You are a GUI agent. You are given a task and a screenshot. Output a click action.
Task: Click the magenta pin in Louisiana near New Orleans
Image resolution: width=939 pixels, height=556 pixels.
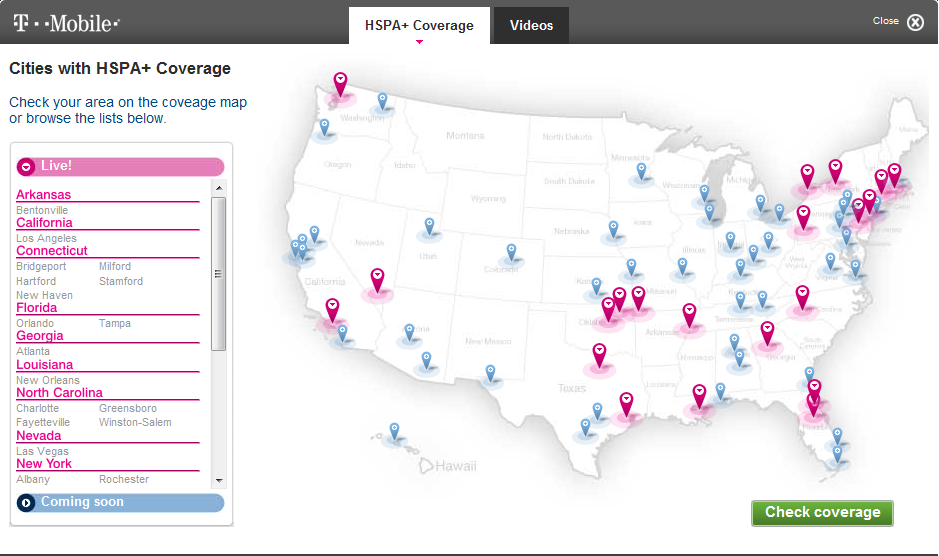[x=699, y=397]
